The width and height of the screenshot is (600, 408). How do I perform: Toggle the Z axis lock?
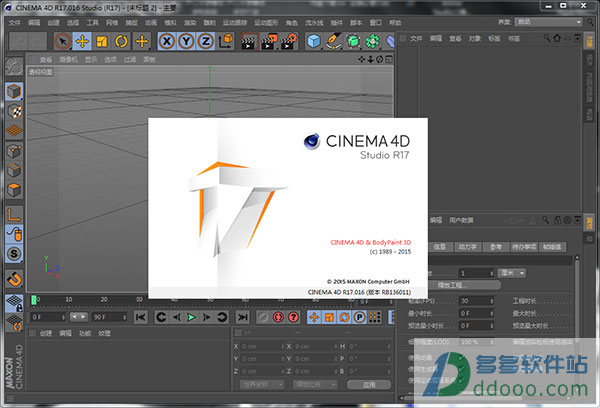click(x=205, y=41)
